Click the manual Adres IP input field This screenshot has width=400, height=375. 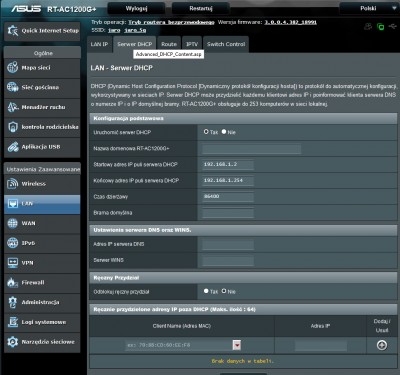(321, 345)
